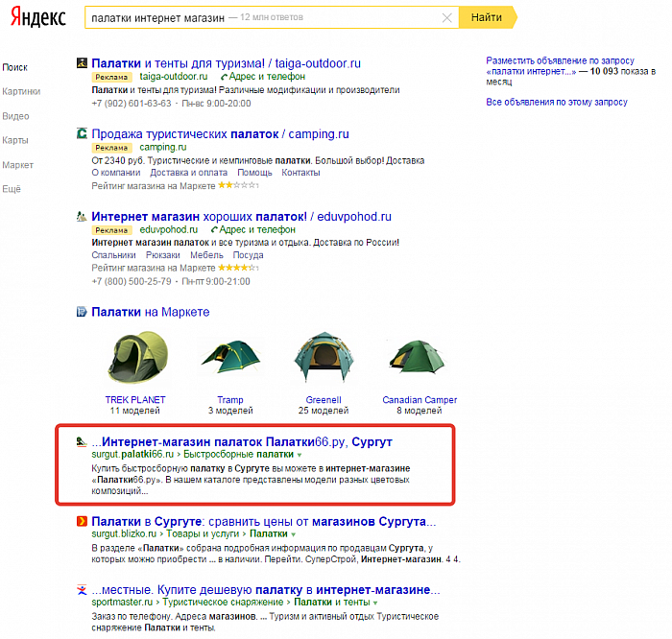This screenshot has height=639, width=672.
Task: Expand the surgut.blizko.ru result arrow
Action: coord(293,534)
